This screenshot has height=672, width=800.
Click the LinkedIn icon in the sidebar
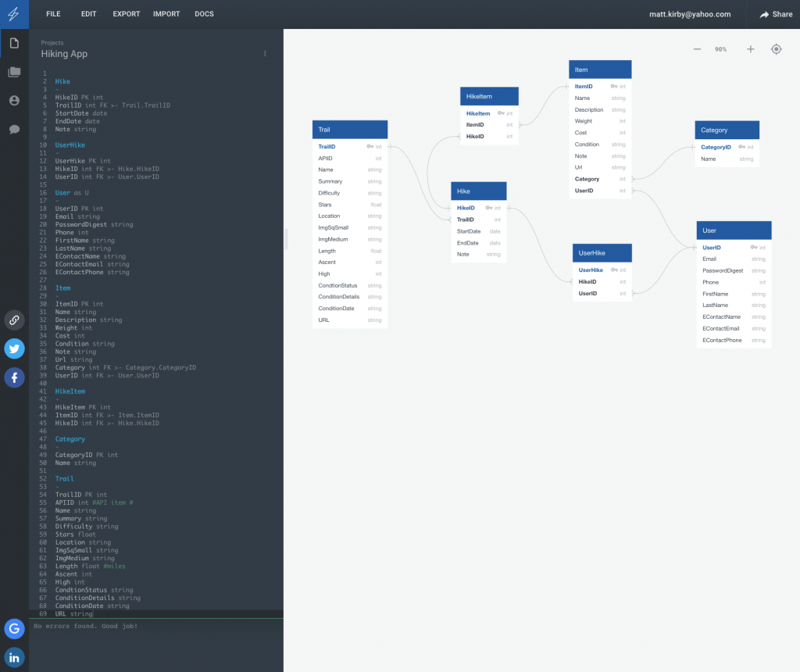[14, 656]
